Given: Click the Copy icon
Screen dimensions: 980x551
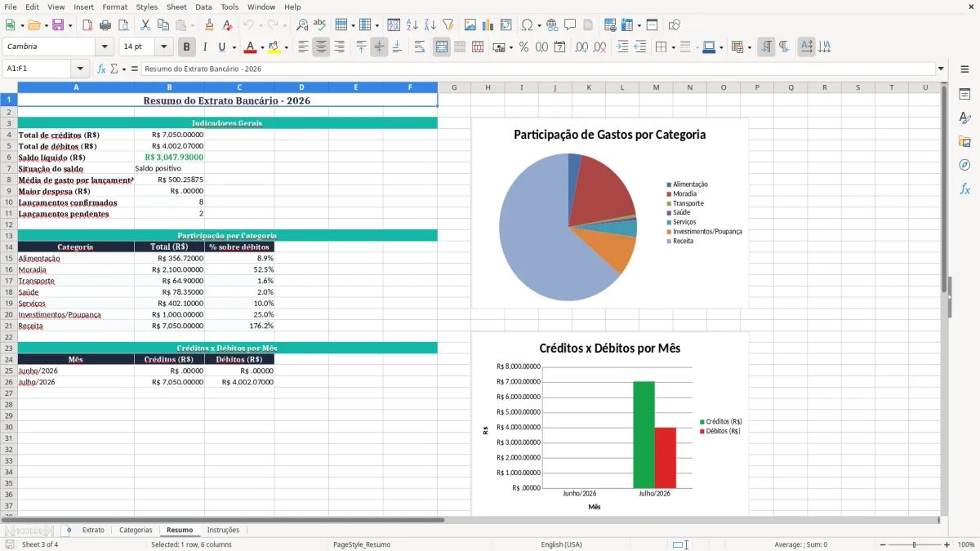Looking at the screenshot, I should tap(163, 25).
